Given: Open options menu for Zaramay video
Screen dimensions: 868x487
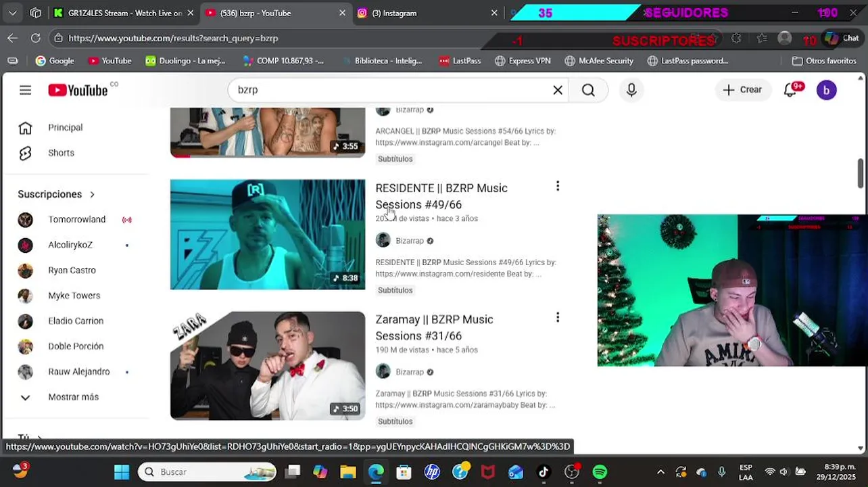Looking at the screenshot, I should tap(558, 317).
